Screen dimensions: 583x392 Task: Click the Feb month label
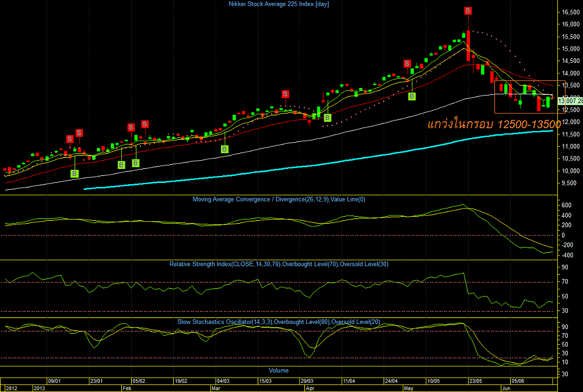click(x=127, y=389)
